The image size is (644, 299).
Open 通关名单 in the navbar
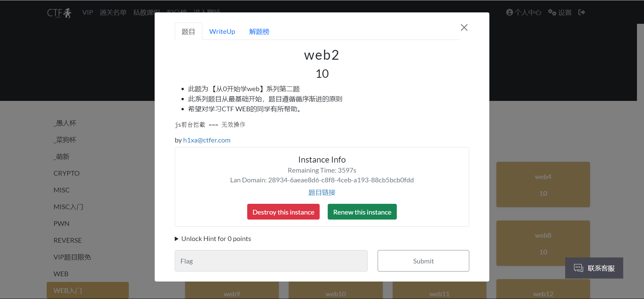click(113, 12)
